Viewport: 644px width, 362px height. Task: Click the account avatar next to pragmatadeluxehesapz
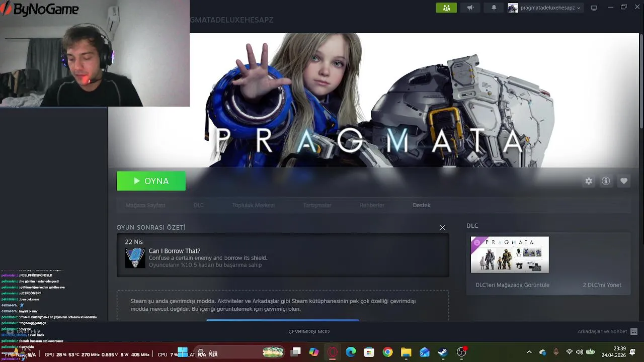513,8
